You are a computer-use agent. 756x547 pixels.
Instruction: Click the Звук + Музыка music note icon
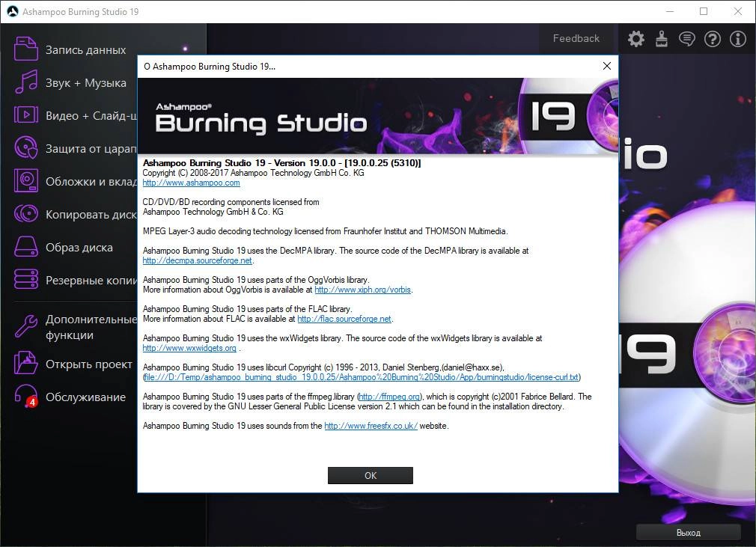25,82
